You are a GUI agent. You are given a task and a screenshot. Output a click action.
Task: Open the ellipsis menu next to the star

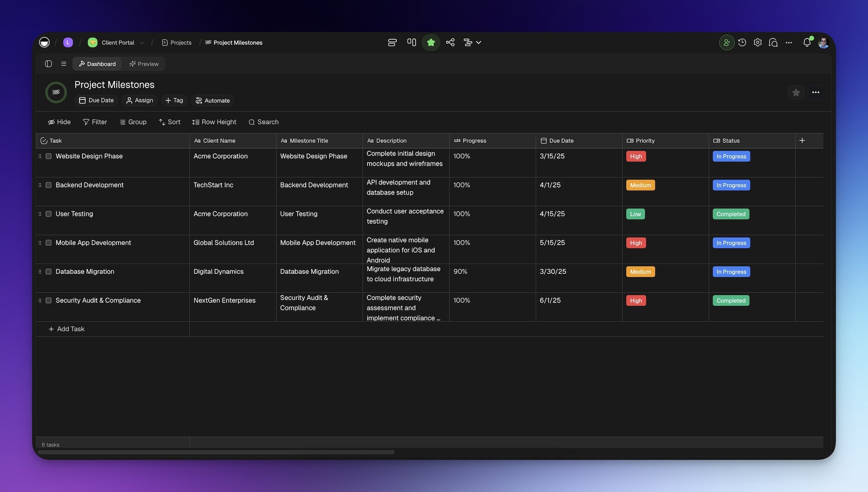click(815, 92)
